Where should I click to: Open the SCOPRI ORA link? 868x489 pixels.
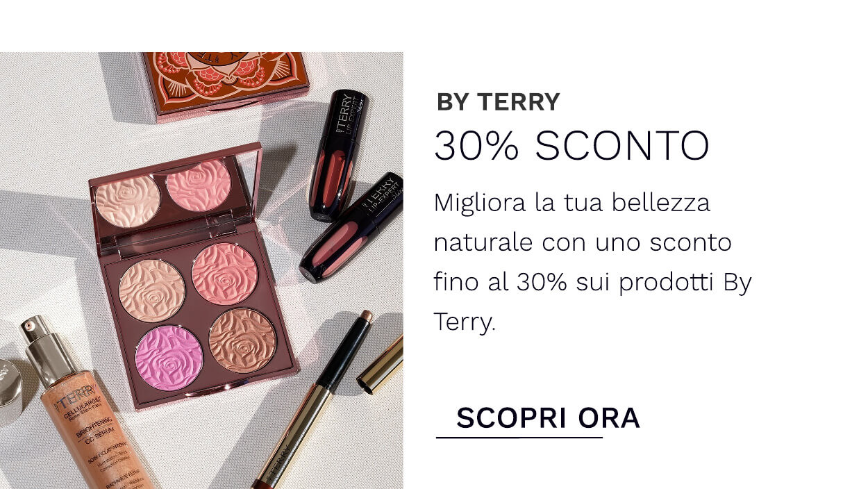coord(548,418)
